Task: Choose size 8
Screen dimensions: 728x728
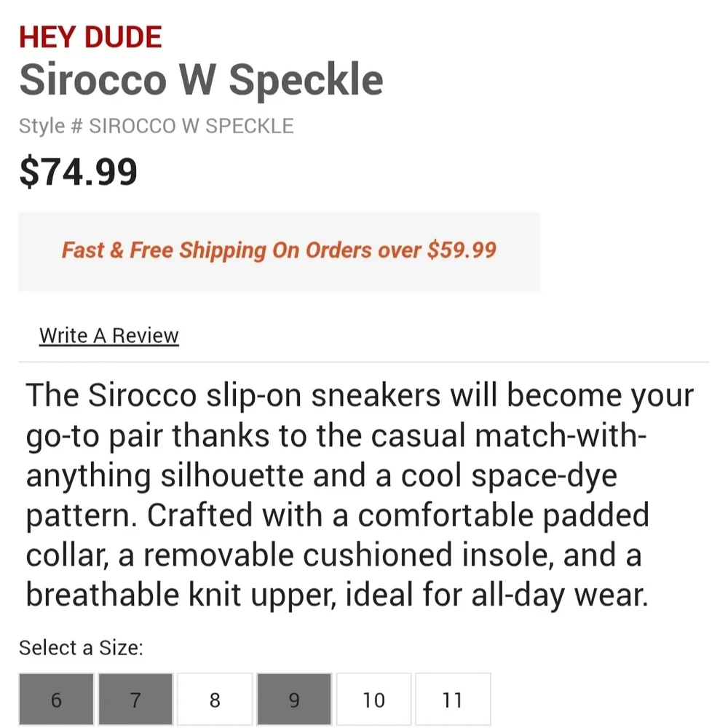Action: (x=215, y=699)
